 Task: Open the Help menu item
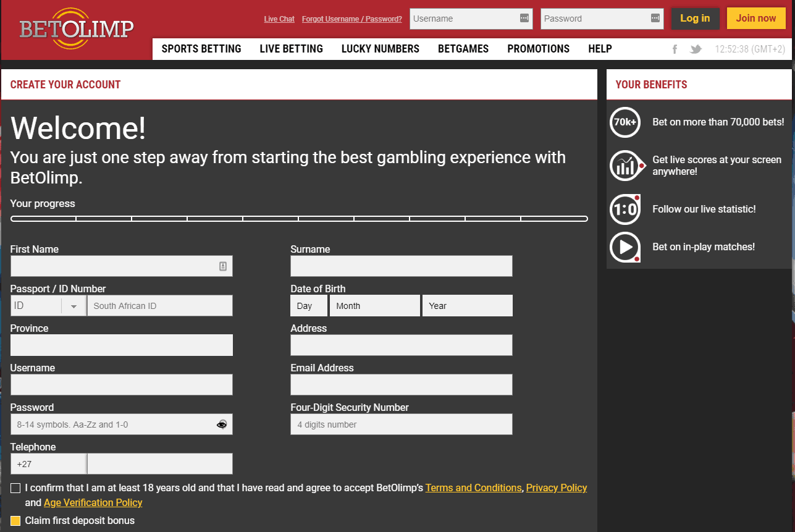[x=600, y=49]
